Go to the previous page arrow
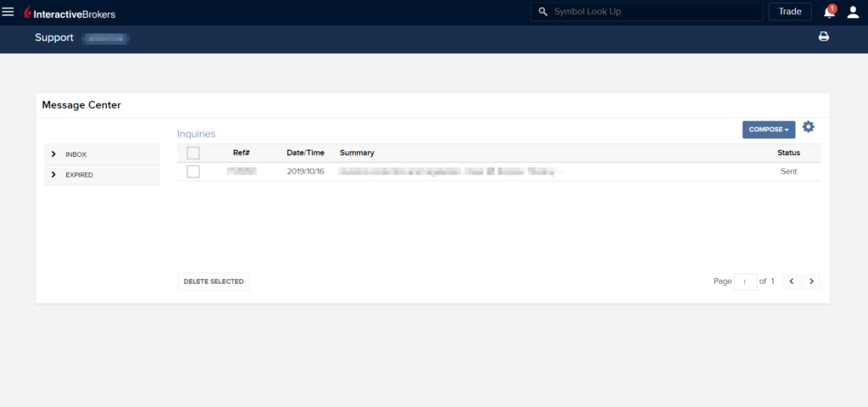The image size is (868, 407). point(792,282)
